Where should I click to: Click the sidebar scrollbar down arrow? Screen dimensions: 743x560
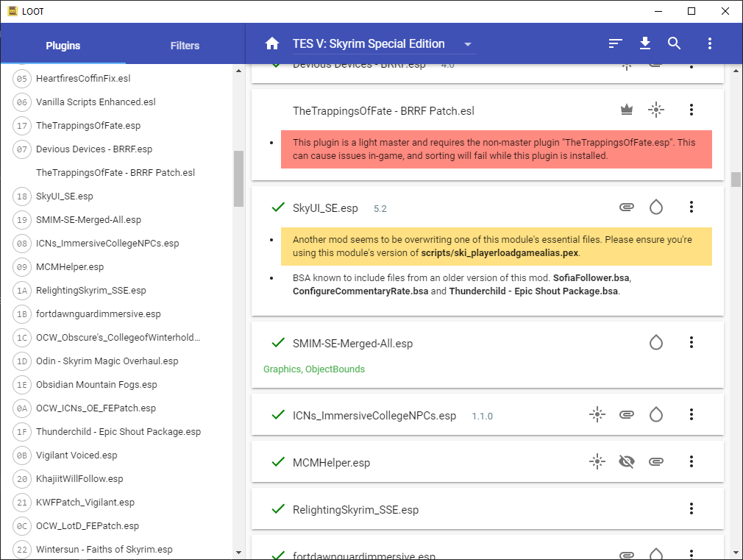238,553
